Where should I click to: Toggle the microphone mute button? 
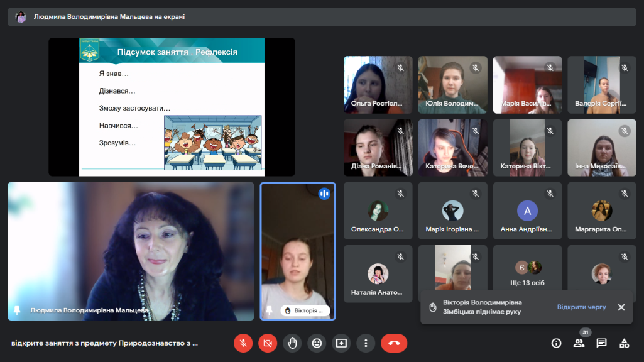pos(243,343)
